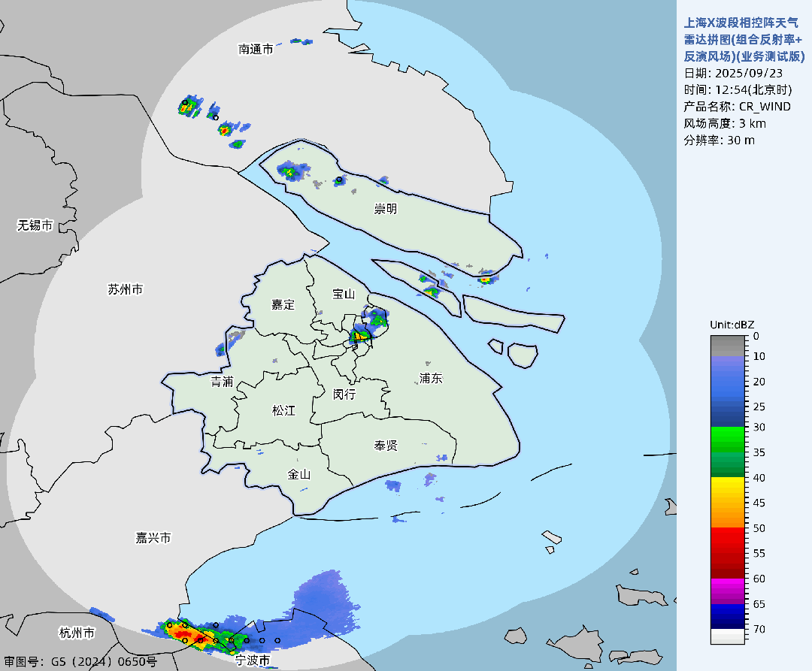Click the 松江 district label
Viewport: 812px width, 671px height.
[283, 410]
